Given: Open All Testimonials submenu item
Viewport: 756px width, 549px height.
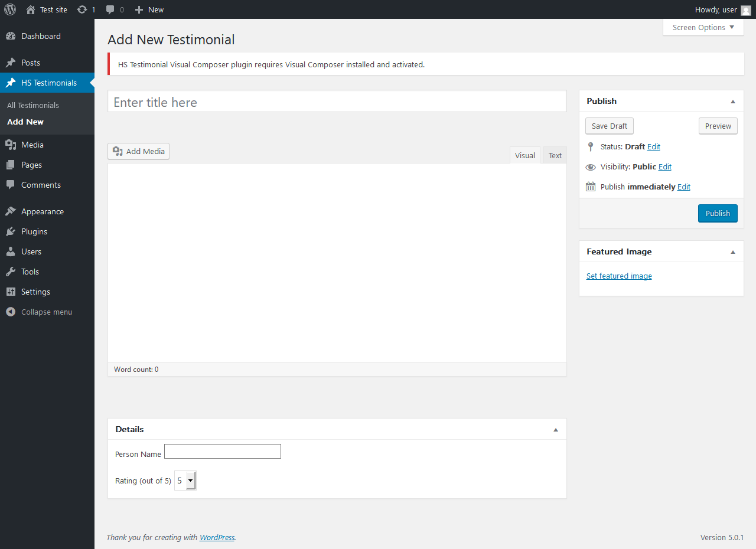Looking at the screenshot, I should [x=33, y=105].
